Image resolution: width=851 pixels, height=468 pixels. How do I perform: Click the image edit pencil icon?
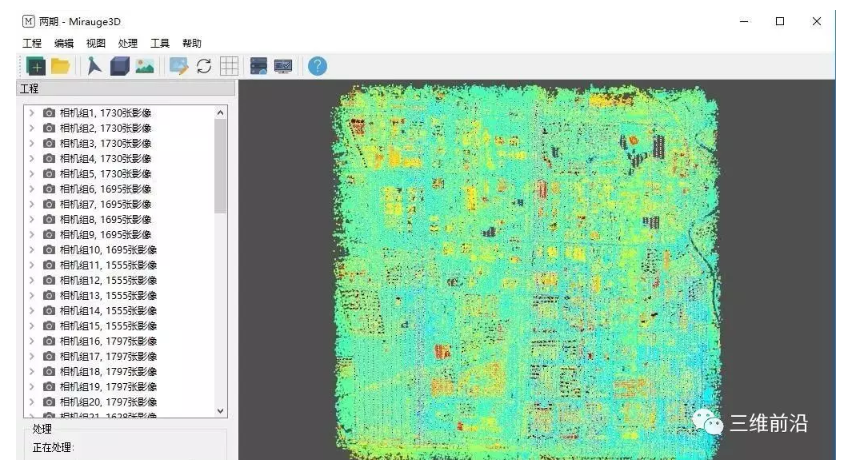[x=179, y=67]
